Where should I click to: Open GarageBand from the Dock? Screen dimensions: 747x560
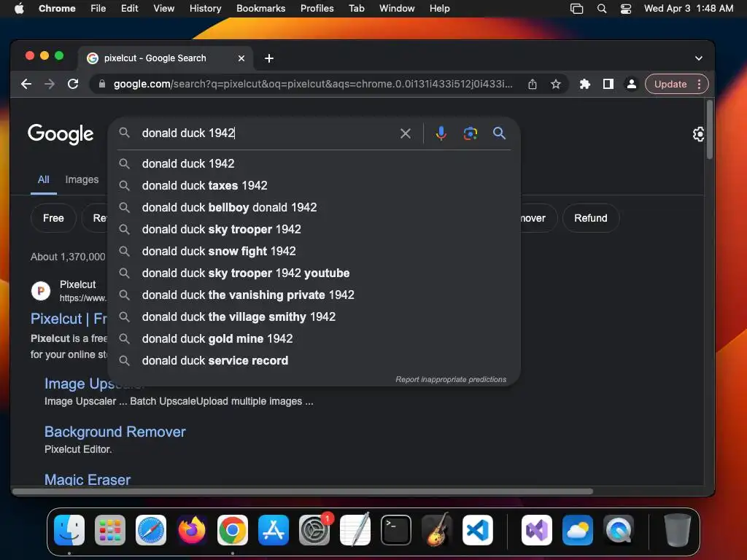click(437, 530)
